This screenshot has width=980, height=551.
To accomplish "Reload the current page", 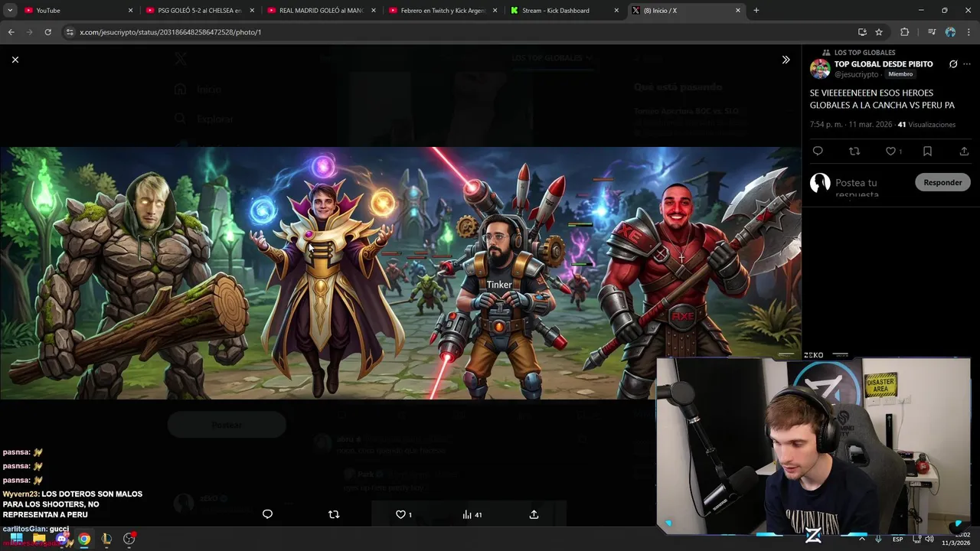I will (x=47, y=32).
